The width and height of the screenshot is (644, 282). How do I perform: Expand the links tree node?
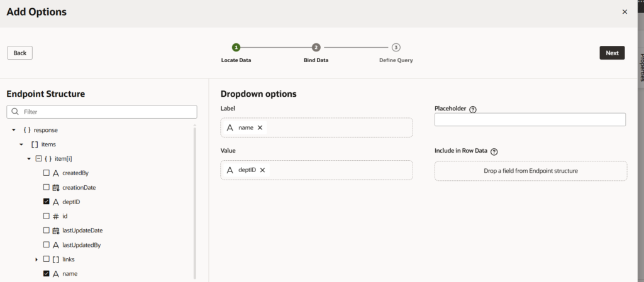[x=36, y=259]
